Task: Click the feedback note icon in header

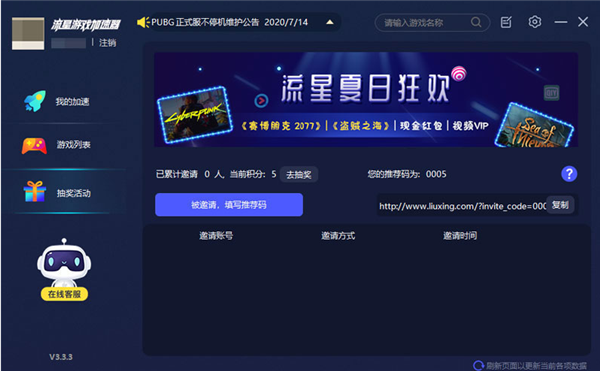Action: pyautogui.click(x=506, y=22)
